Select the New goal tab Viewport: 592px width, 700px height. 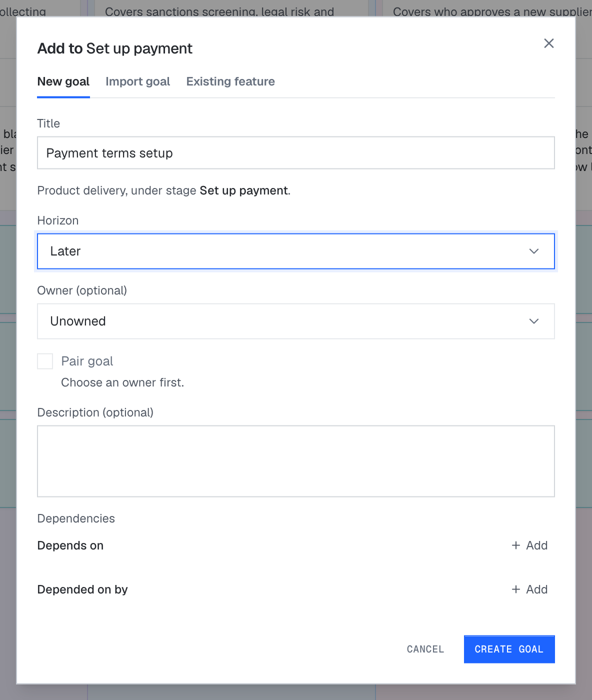coord(63,81)
